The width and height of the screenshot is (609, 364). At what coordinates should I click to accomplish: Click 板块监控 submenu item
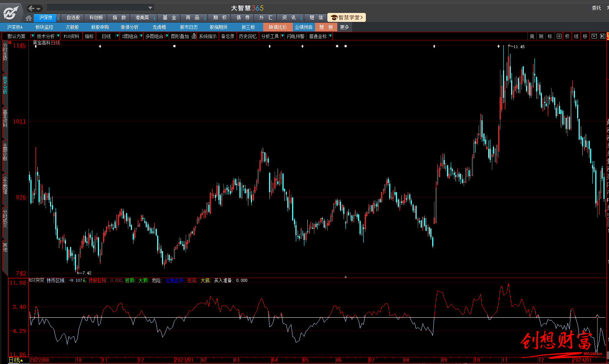pos(44,27)
